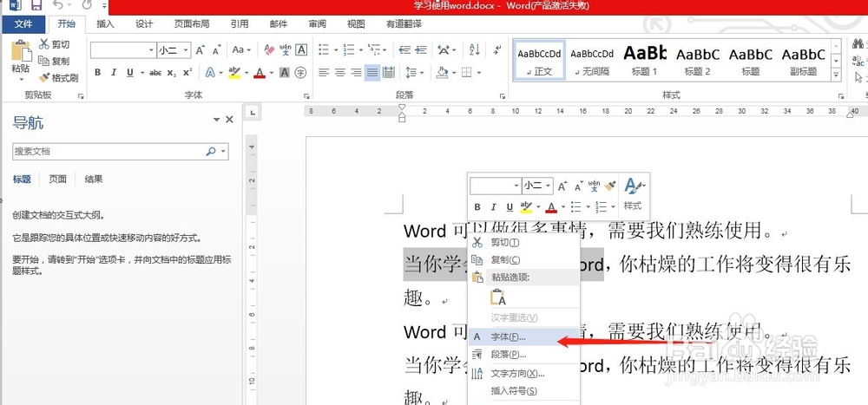The image size is (868, 405).
Task: Switch to the 审阅 (Review) tab
Action: point(317,24)
